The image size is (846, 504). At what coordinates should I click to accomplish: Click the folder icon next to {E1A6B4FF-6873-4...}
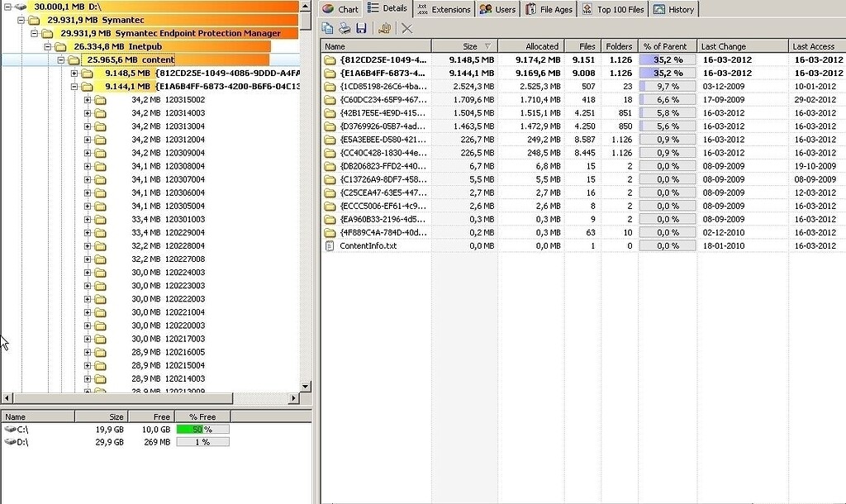pos(331,72)
